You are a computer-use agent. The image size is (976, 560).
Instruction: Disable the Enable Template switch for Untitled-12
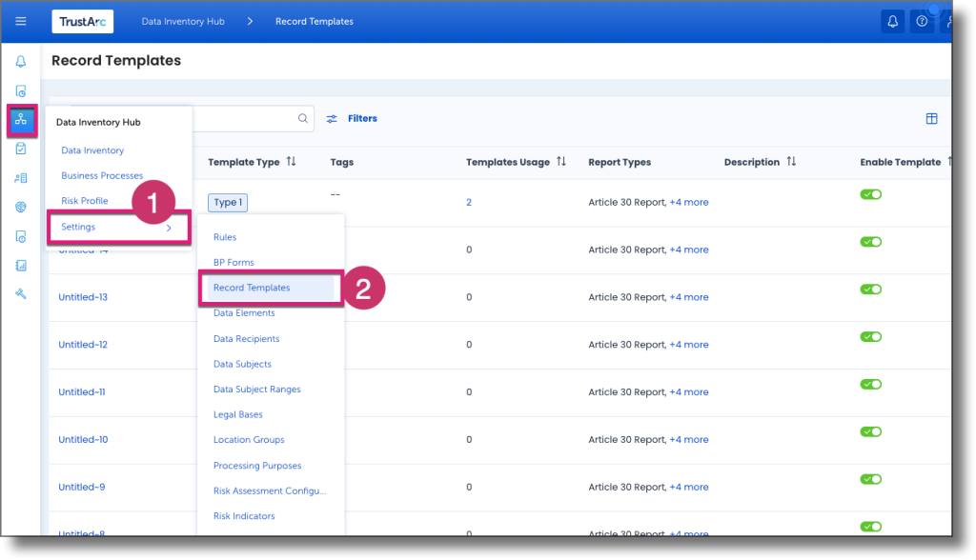tap(870, 336)
